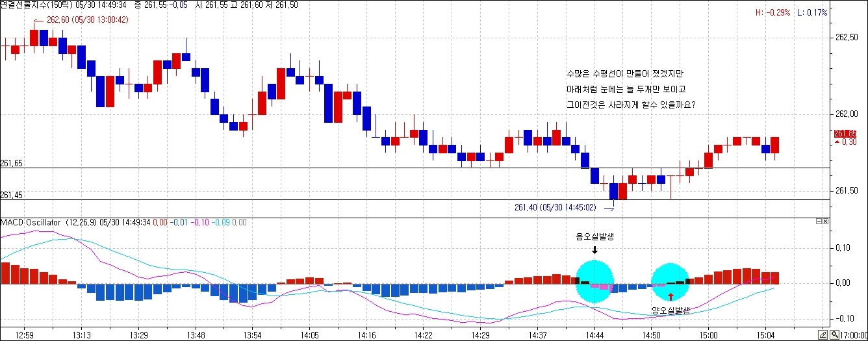This screenshot has height=341, width=868.
Task: Select the 수많은 수평선이 만들어 졌겠지만 text line
Action: click(624, 74)
